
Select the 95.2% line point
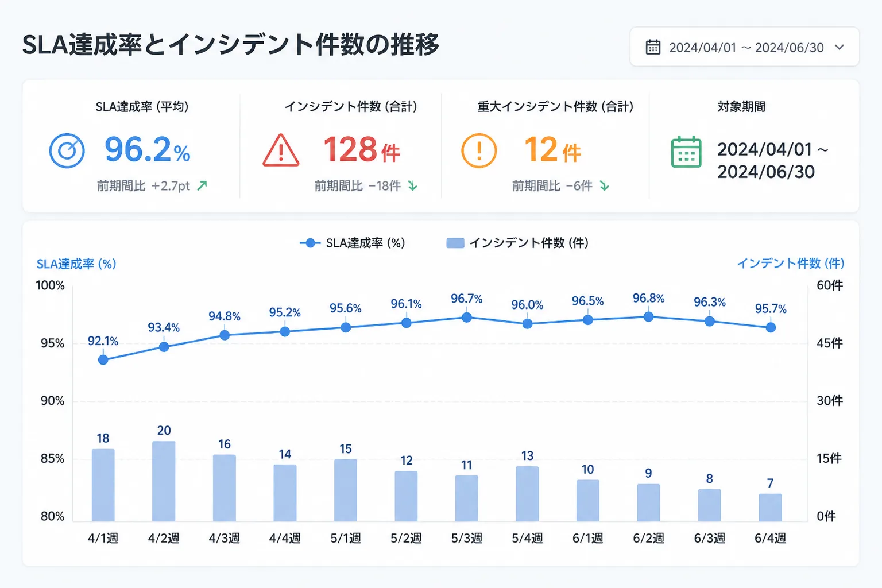pos(285,331)
